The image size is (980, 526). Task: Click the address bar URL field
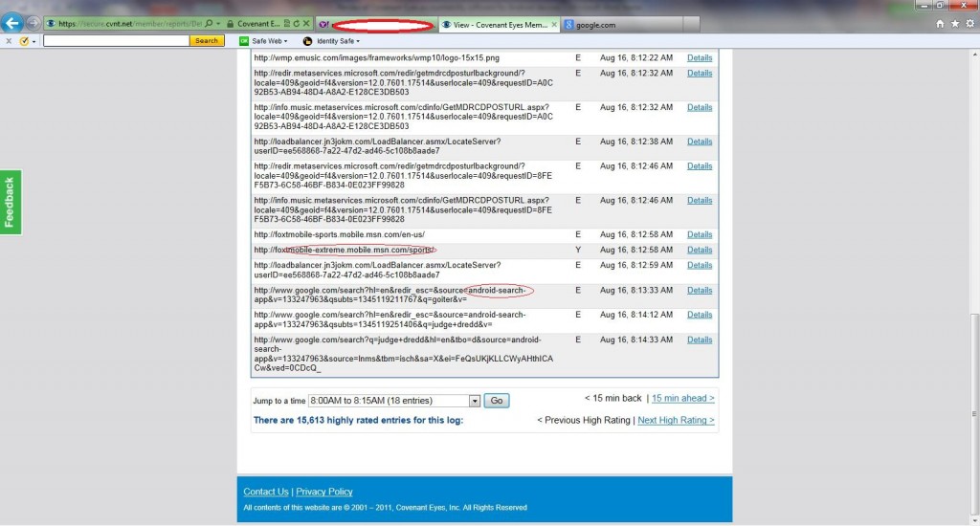click(x=130, y=24)
